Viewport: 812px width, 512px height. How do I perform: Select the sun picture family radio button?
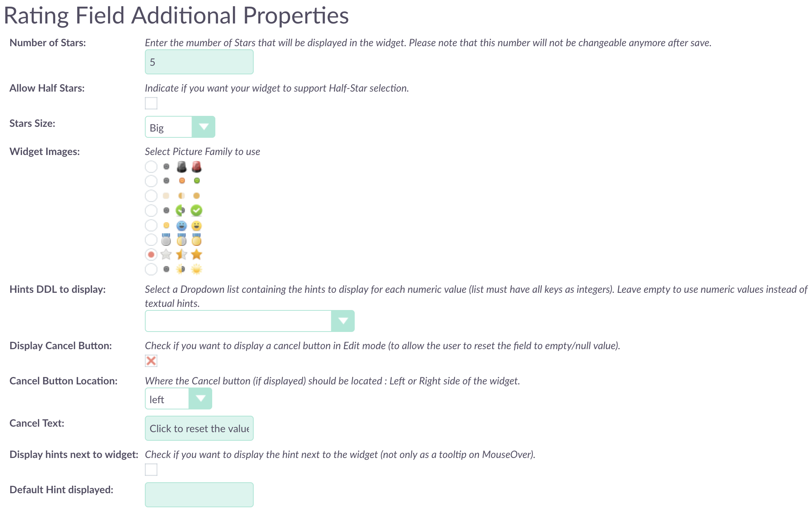coord(151,269)
